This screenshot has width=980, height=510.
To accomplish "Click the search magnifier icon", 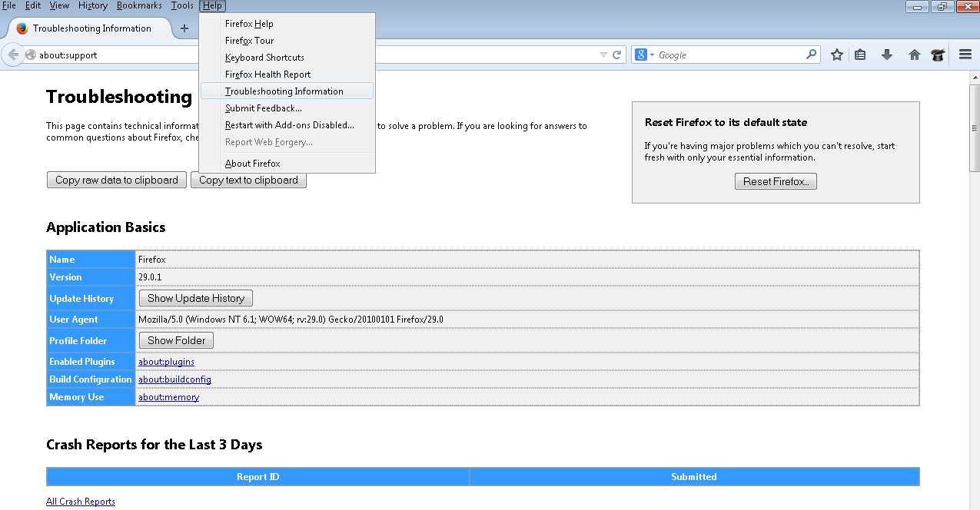I will click(x=811, y=55).
